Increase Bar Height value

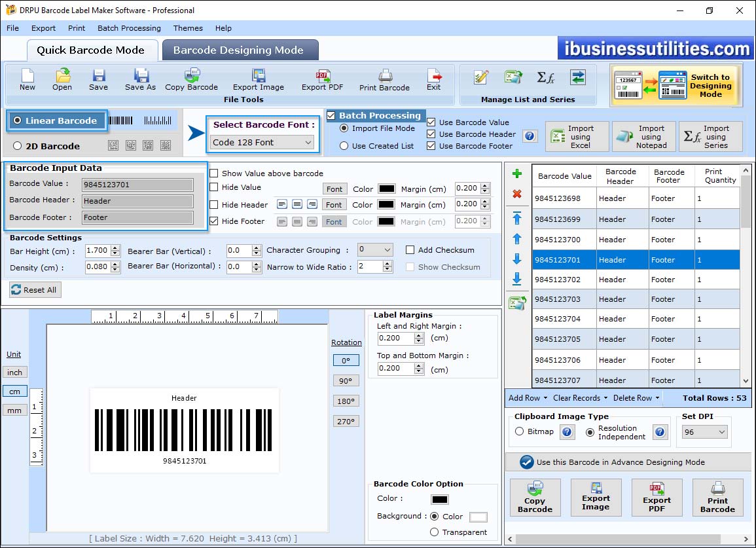[x=115, y=248]
